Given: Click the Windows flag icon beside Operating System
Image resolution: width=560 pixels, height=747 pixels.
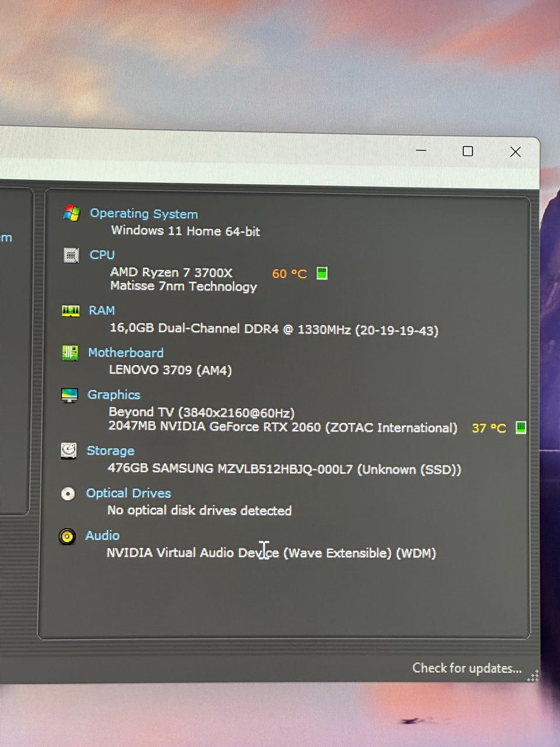Looking at the screenshot, I should pos(71,213).
